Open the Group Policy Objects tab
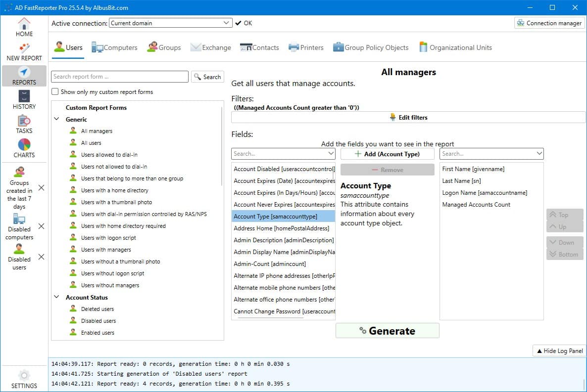The width and height of the screenshot is (587, 392). [x=371, y=47]
